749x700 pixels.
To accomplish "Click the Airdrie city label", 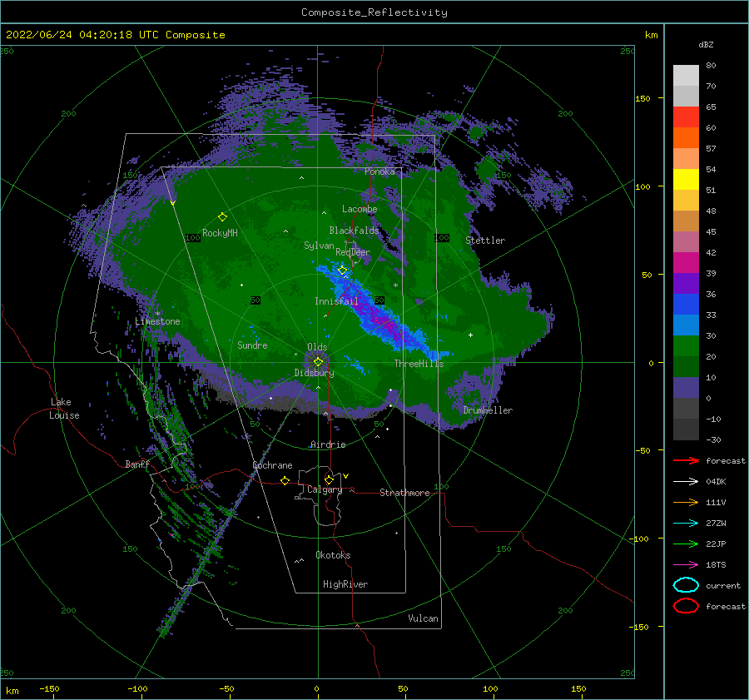I will (328, 444).
